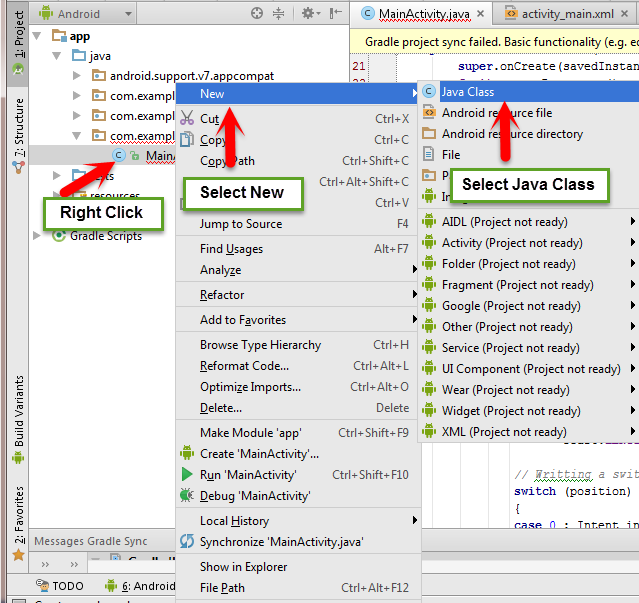Collapse the app module node
The height and width of the screenshot is (603, 639).
(37, 36)
